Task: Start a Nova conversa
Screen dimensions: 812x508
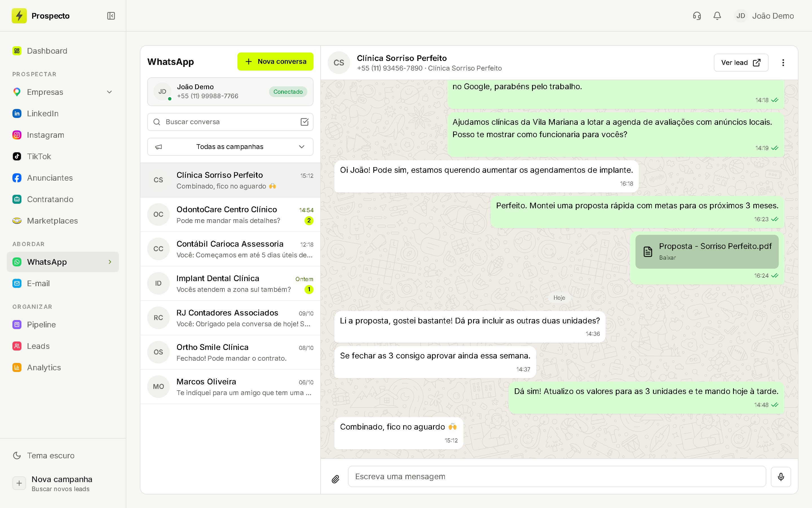Action: (275, 62)
